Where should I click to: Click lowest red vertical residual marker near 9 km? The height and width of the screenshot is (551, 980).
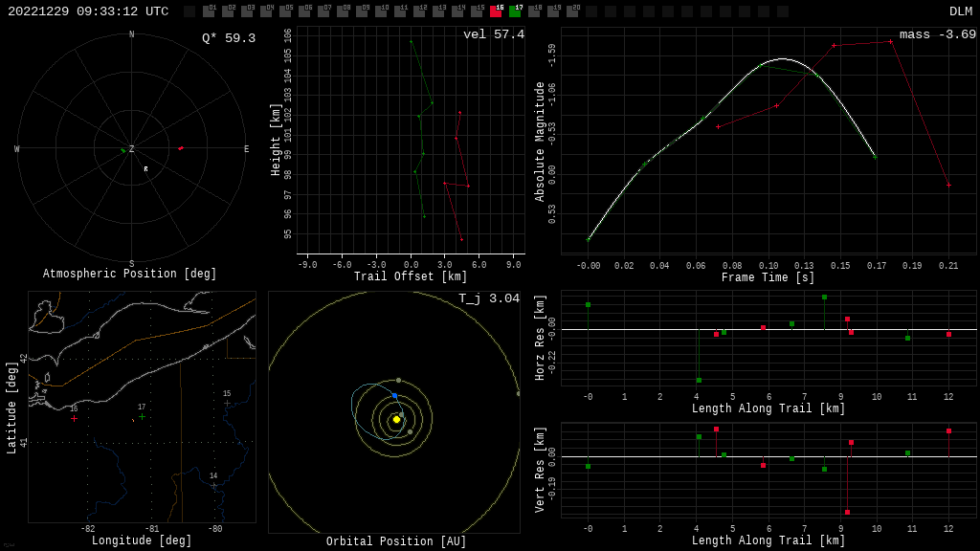(x=847, y=513)
